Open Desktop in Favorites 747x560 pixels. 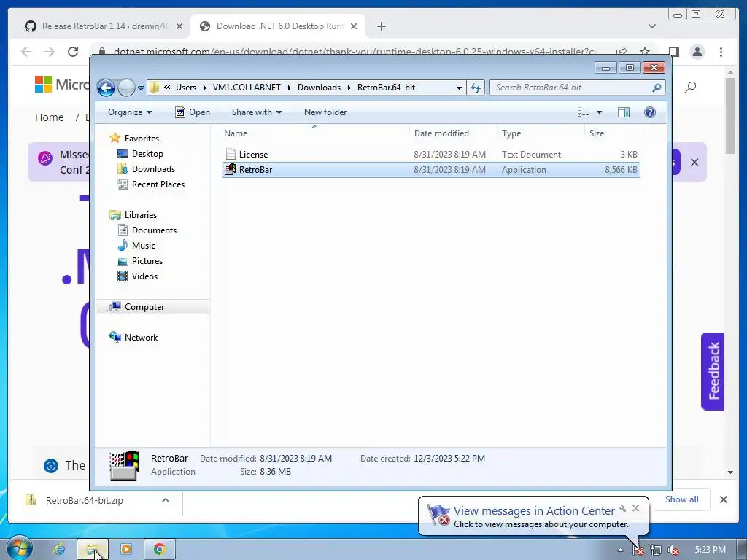[147, 154]
